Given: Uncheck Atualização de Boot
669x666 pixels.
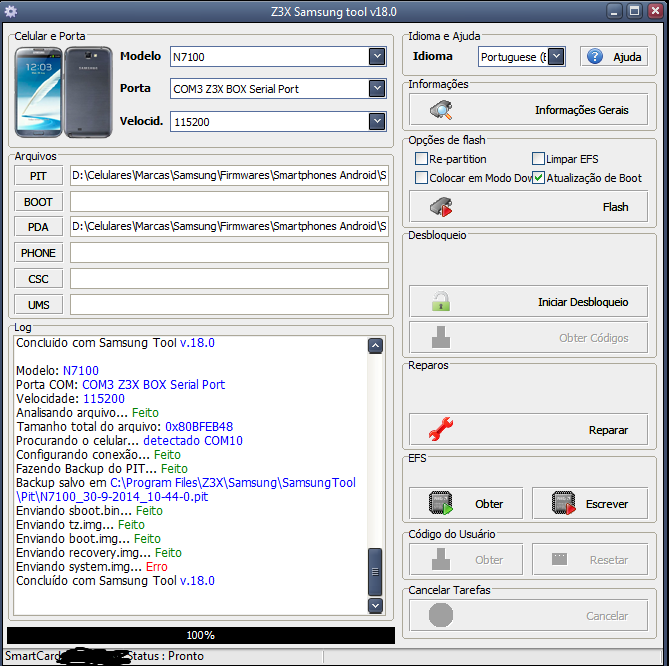Looking at the screenshot, I should (538, 177).
